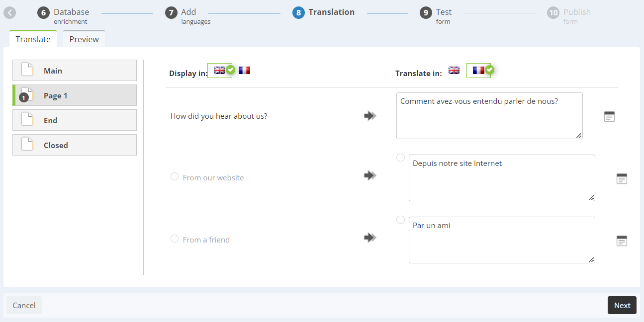The height and width of the screenshot is (322, 644).
Task: Click the Main page document icon
Action: click(27, 70)
